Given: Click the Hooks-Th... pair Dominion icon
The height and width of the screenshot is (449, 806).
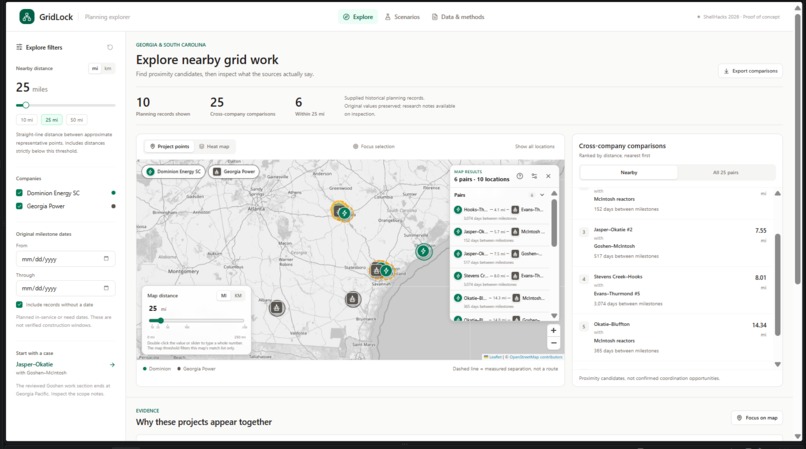Looking at the screenshot, I should pyautogui.click(x=457, y=210).
